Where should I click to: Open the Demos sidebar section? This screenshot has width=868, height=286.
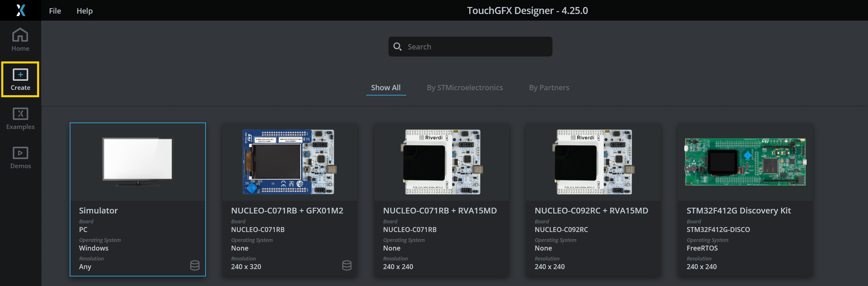20,158
